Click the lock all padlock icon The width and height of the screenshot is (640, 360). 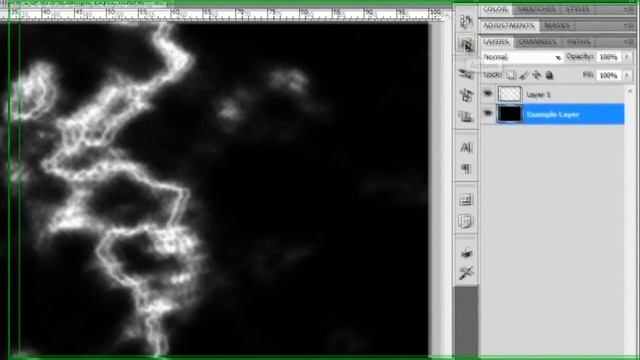click(549, 75)
